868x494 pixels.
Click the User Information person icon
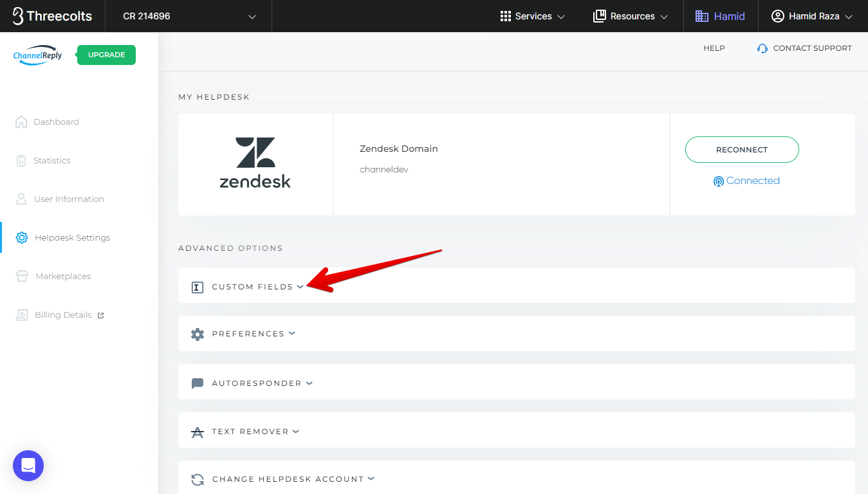[21, 199]
